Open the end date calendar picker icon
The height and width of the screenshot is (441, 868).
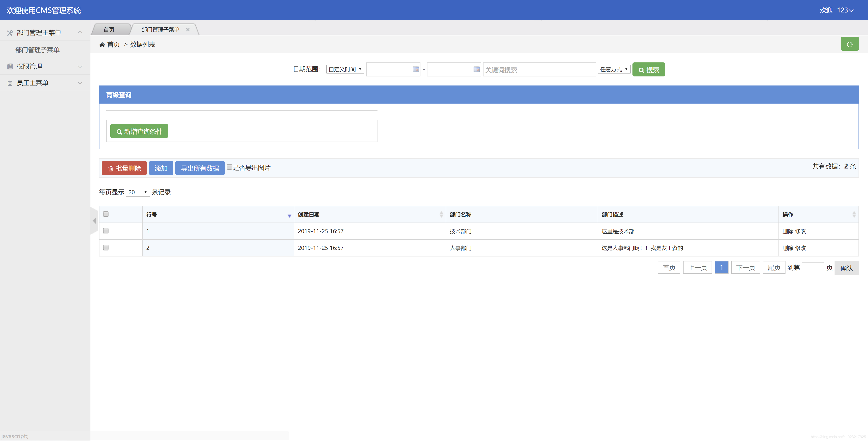(x=476, y=69)
